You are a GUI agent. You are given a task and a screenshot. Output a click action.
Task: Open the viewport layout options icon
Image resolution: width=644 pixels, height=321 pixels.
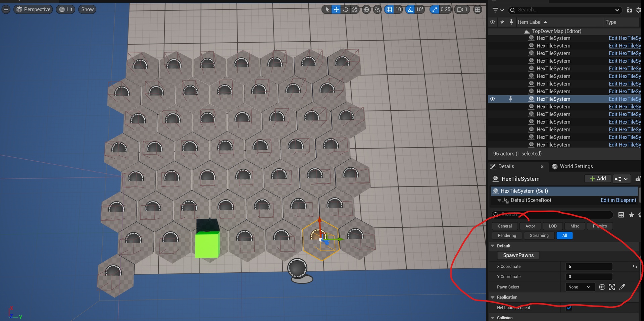point(478,9)
